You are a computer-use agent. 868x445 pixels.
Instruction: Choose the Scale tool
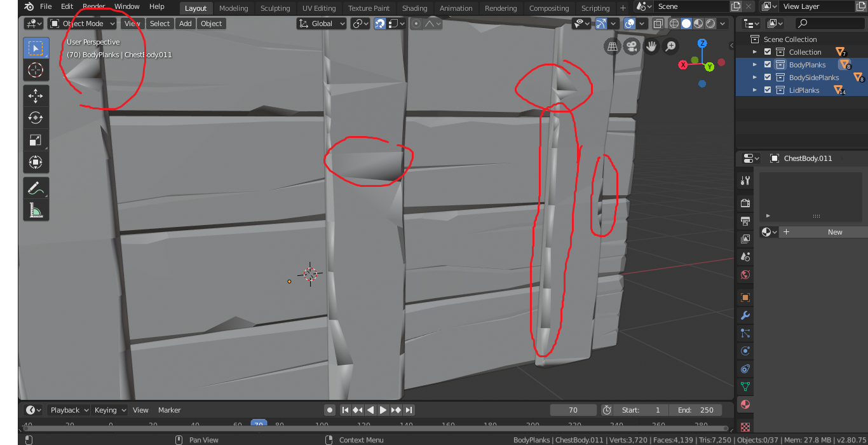(x=36, y=140)
